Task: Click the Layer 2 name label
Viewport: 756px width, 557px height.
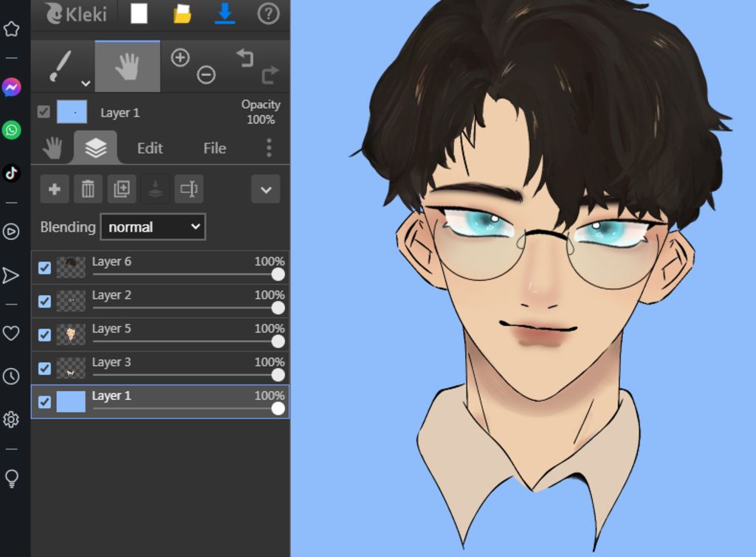Action: (111, 295)
